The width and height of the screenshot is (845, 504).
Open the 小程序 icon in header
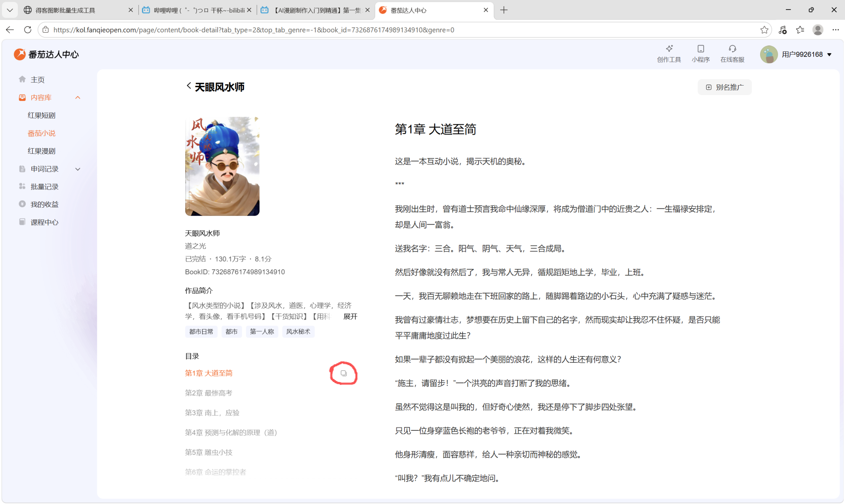pyautogui.click(x=700, y=54)
